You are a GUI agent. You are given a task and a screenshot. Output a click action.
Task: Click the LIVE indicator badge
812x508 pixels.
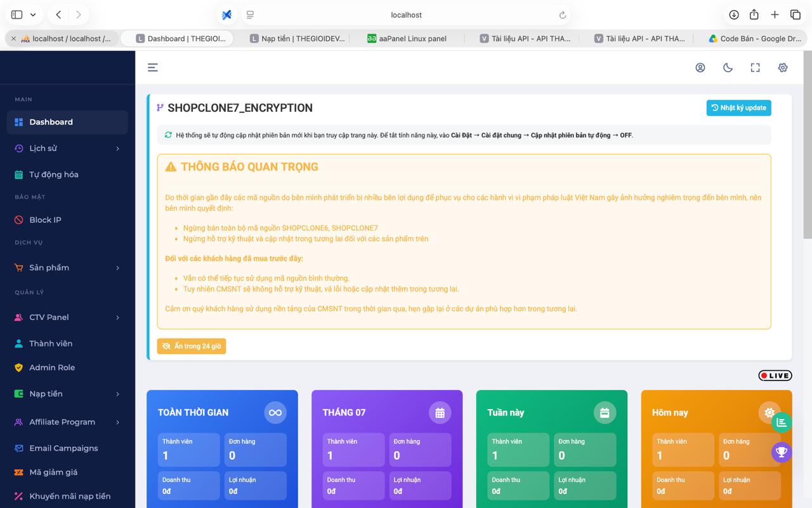(775, 375)
